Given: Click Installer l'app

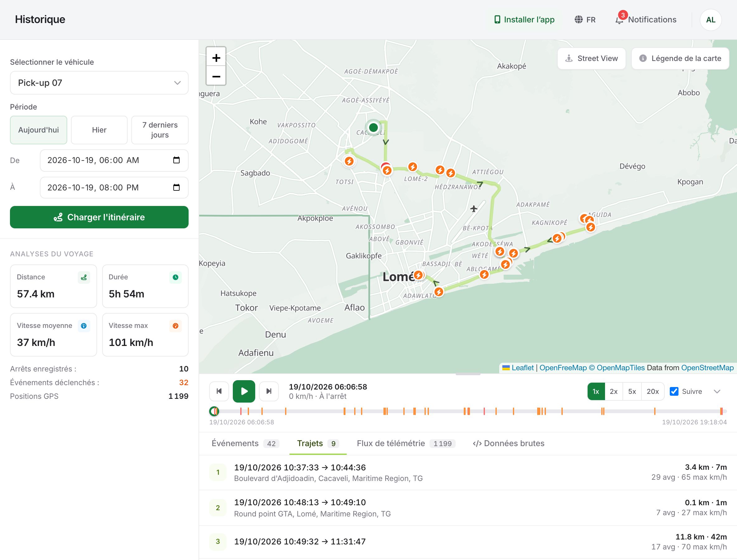Looking at the screenshot, I should click(524, 20).
